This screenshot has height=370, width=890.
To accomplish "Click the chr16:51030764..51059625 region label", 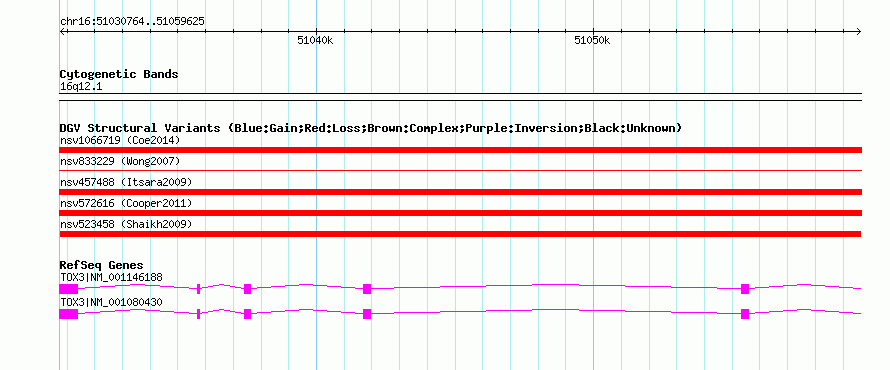I will click(132, 22).
